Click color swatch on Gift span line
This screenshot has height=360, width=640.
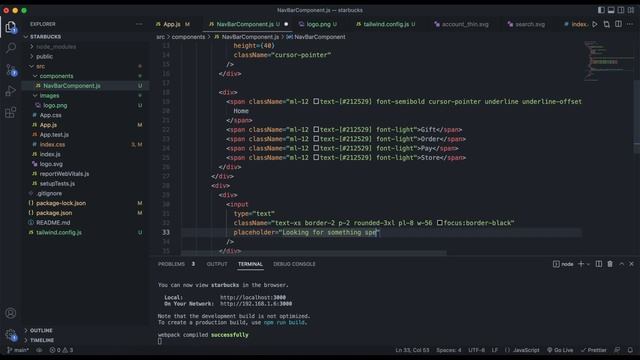(x=316, y=129)
